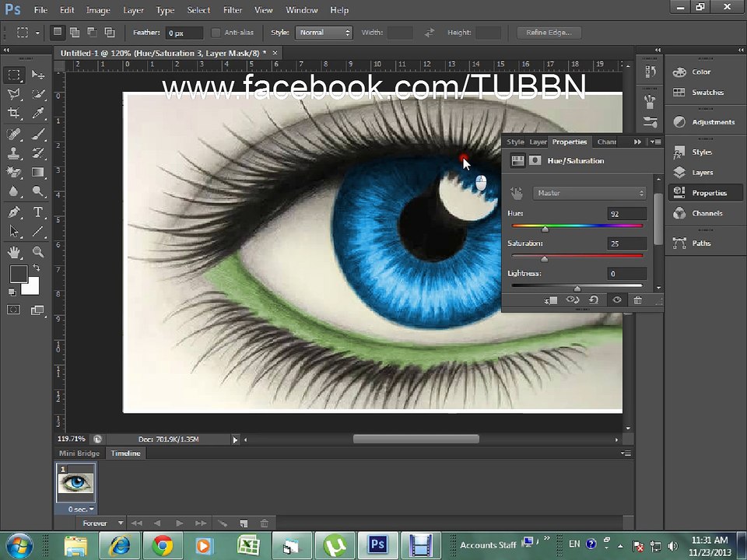
Task: Click the Refine Edge button
Action: [549, 33]
